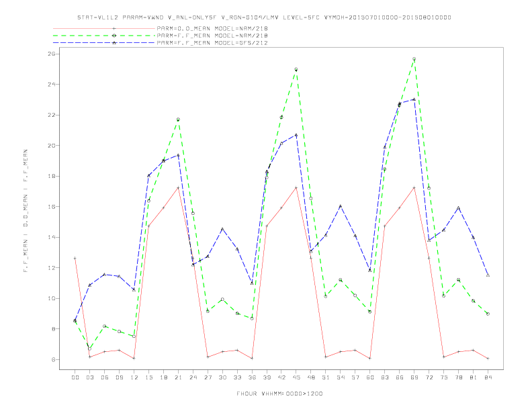Click x-axis tick label 33

(x=237, y=377)
